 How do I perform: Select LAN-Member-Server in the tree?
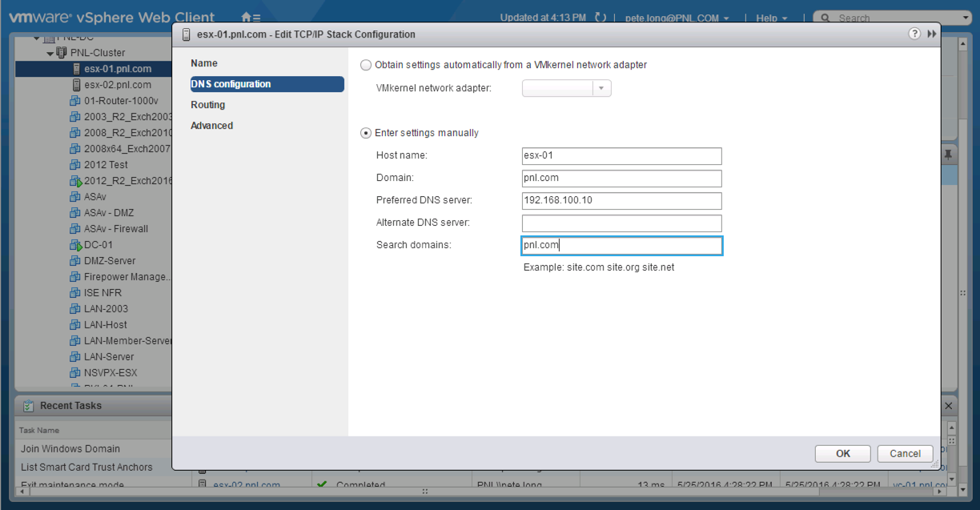[128, 341]
